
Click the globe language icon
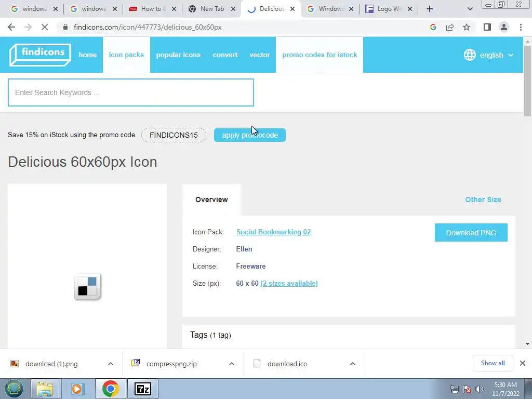coord(470,55)
